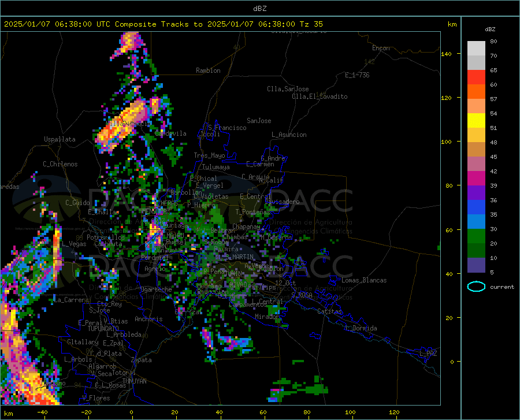Screen dimensions: 520x420
Task: Click the L_Vegas map label
Action: pos(74,244)
